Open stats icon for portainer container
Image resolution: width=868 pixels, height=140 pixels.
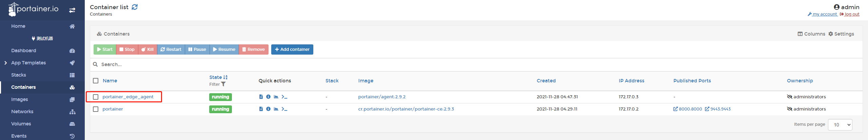[276, 109]
